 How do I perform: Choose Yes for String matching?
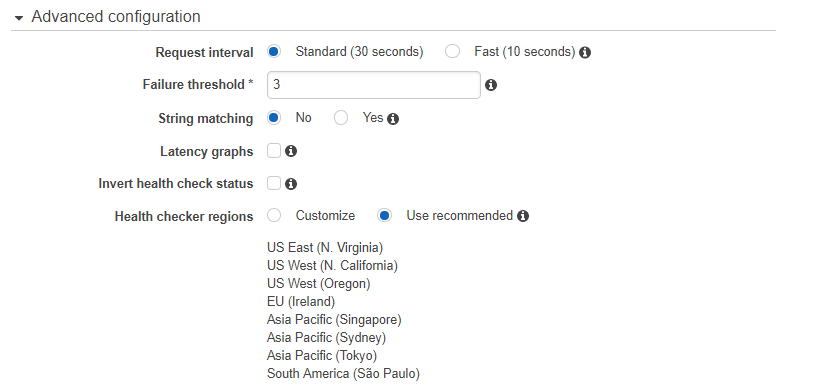341,118
